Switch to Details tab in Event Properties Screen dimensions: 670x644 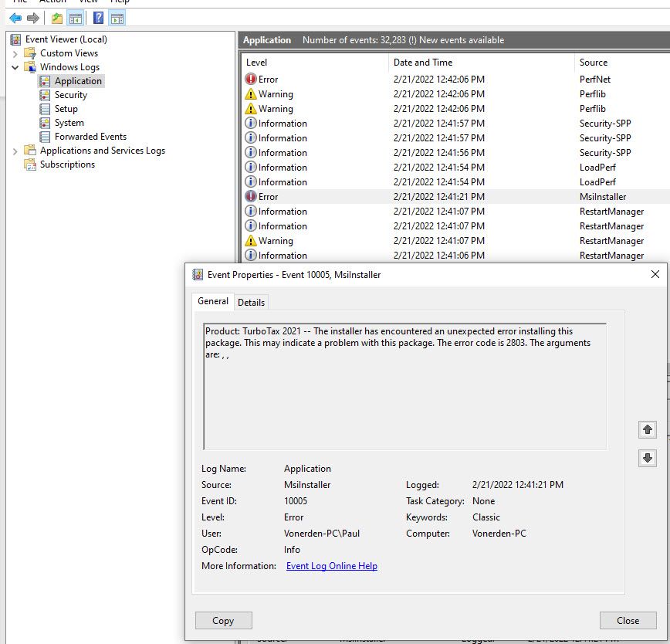252,303
